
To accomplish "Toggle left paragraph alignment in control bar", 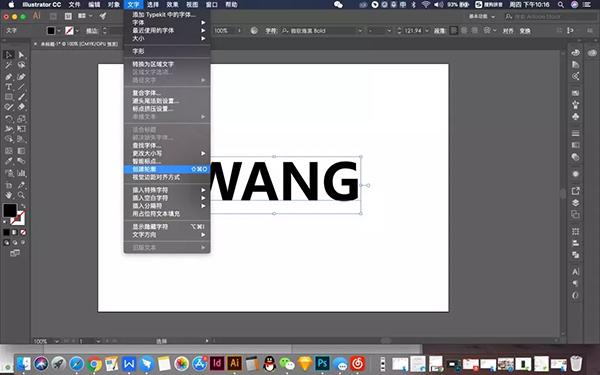I will click(x=454, y=31).
